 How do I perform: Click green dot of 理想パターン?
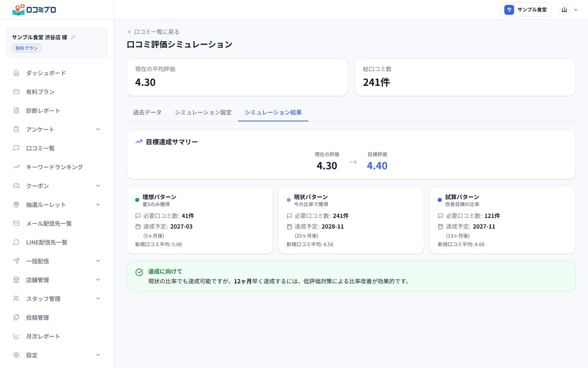[137, 200]
